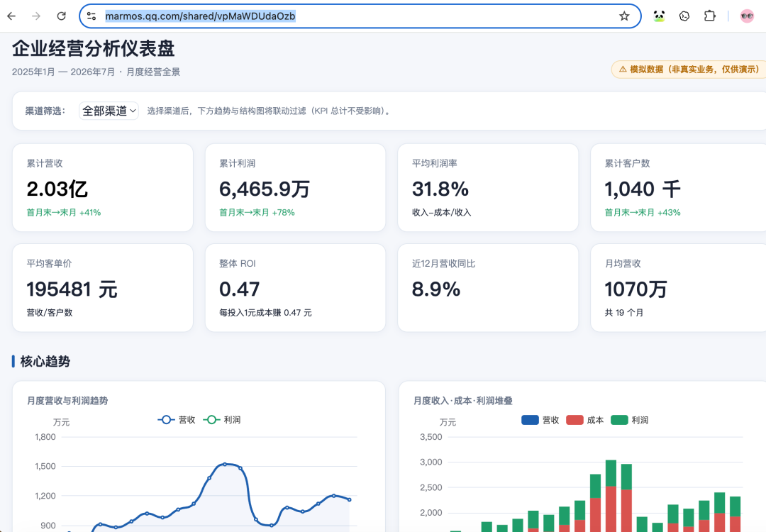Image resolution: width=766 pixels, height=532 pixels.
Task: Click the warning triangle in 模拟数据 badge
Action: point(623,70)
